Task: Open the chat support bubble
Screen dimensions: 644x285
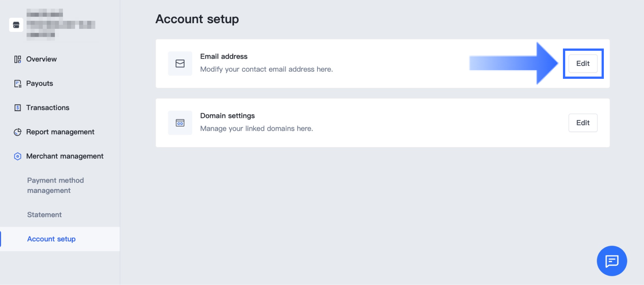Action: point(612,261)
